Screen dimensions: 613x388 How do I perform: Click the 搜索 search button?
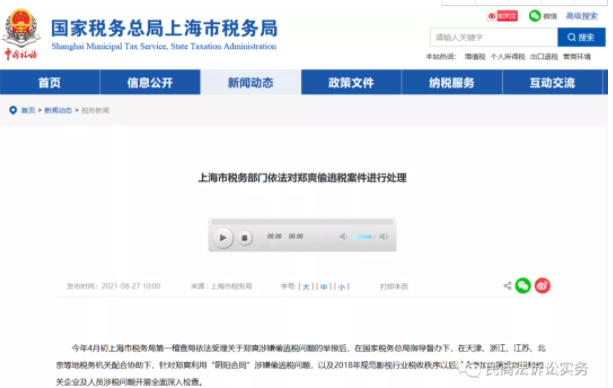(x=581, y=37)
